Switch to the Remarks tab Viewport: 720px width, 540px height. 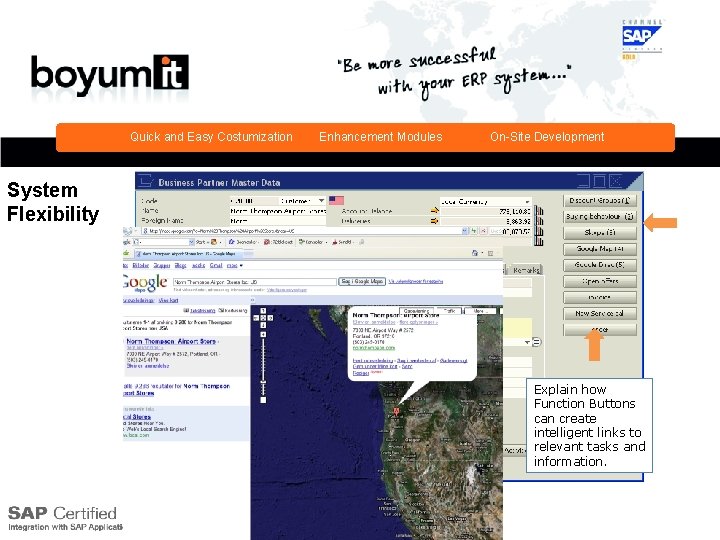click(x=526, y=270)
